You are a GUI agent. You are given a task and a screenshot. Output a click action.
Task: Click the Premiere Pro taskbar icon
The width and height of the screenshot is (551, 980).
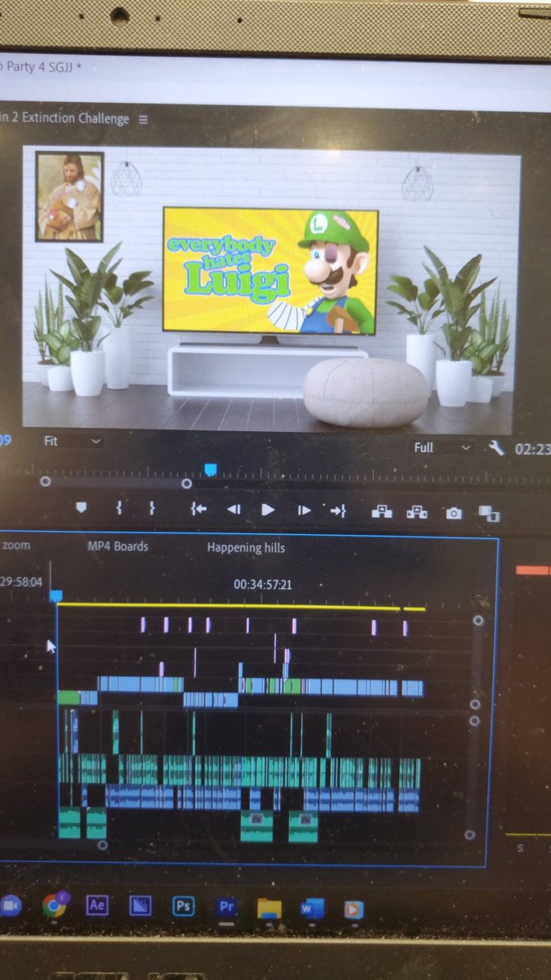click(227, 907)
